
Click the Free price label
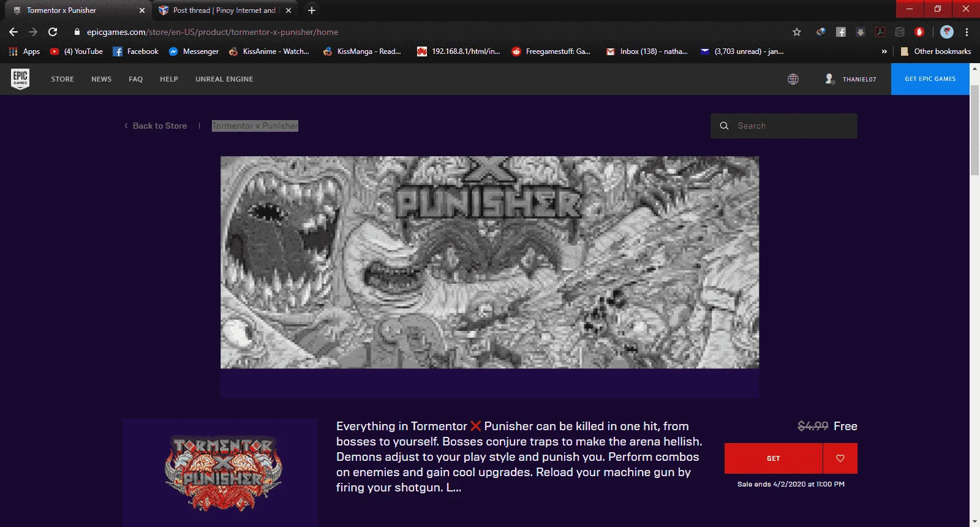click(x=845, y=426)
